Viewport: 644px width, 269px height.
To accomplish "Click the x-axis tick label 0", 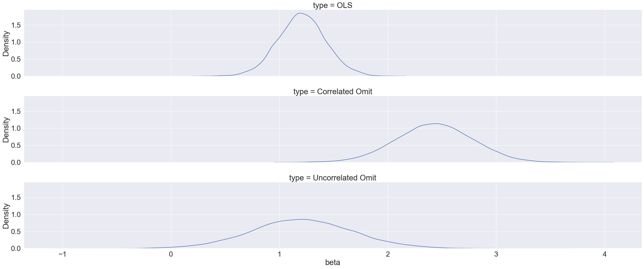I will coord(171,254).
